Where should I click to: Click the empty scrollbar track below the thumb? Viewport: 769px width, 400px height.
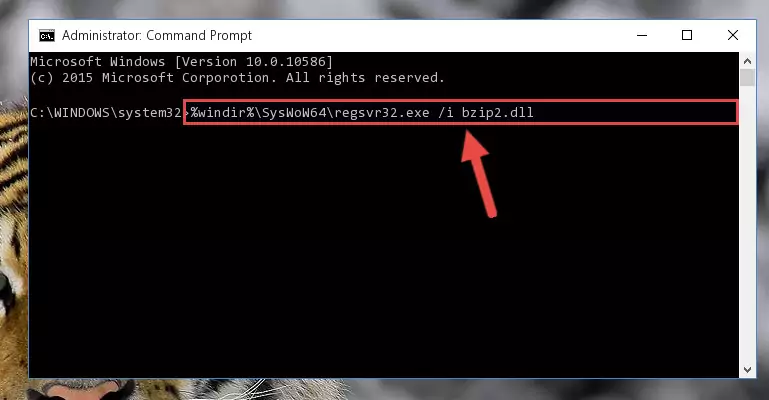pos(747,224)
